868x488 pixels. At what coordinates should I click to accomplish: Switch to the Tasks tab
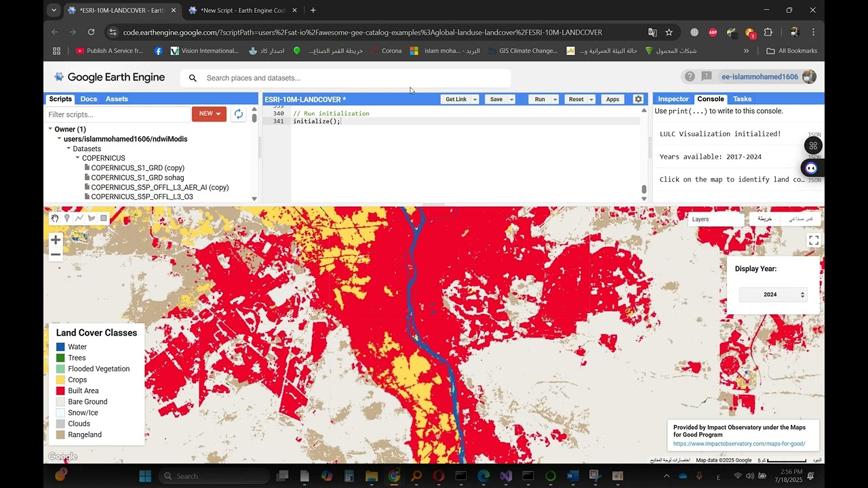coord(743,99)
